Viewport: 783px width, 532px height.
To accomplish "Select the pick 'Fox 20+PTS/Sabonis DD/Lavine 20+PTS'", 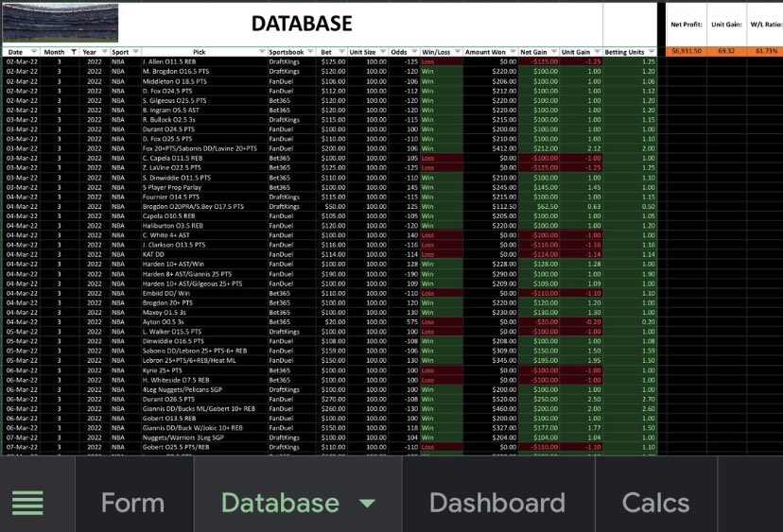I will (203, 148).
